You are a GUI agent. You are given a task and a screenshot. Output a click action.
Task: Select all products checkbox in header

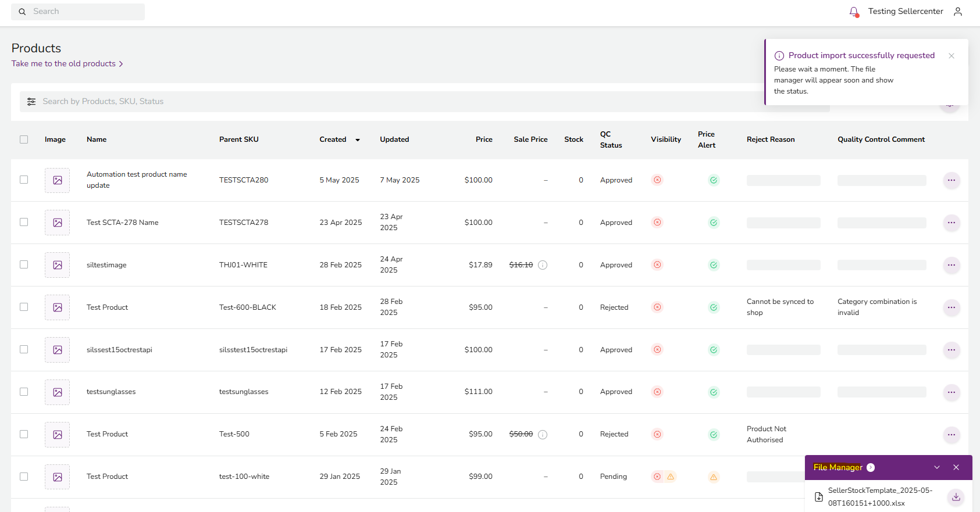click(x=24, y=139)
